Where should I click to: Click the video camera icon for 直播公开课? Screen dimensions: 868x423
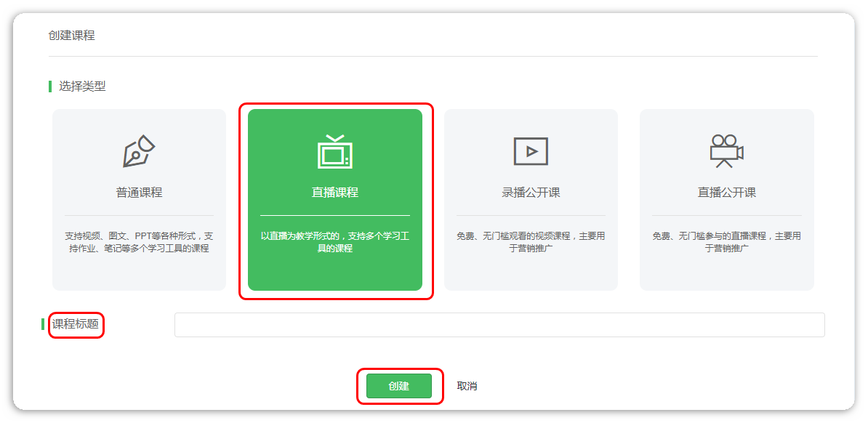click(x=726, y=151)
